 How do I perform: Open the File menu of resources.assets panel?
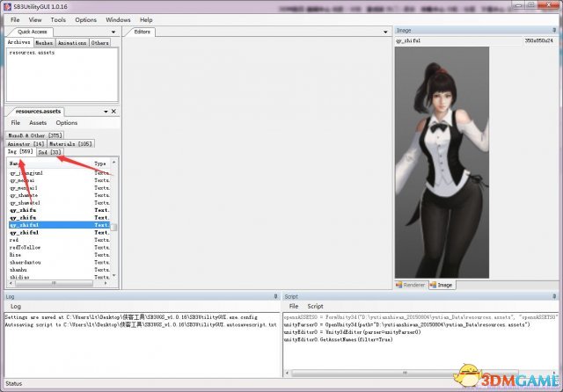(16, 123)
